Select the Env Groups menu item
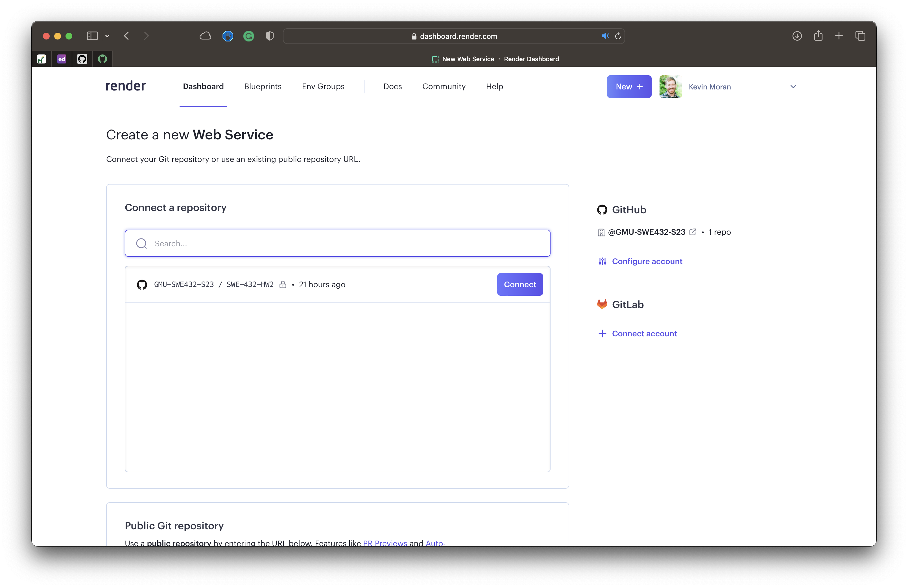Screen dimensions: 908x588 point(323,87)
